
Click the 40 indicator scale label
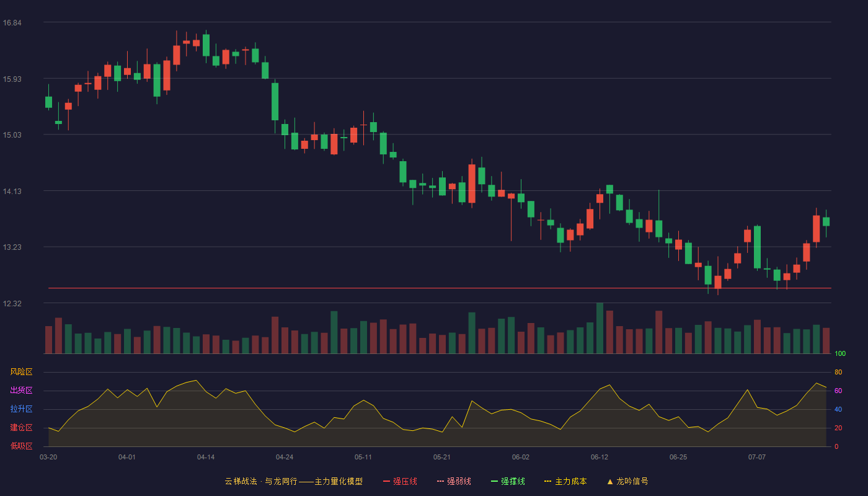838,409
